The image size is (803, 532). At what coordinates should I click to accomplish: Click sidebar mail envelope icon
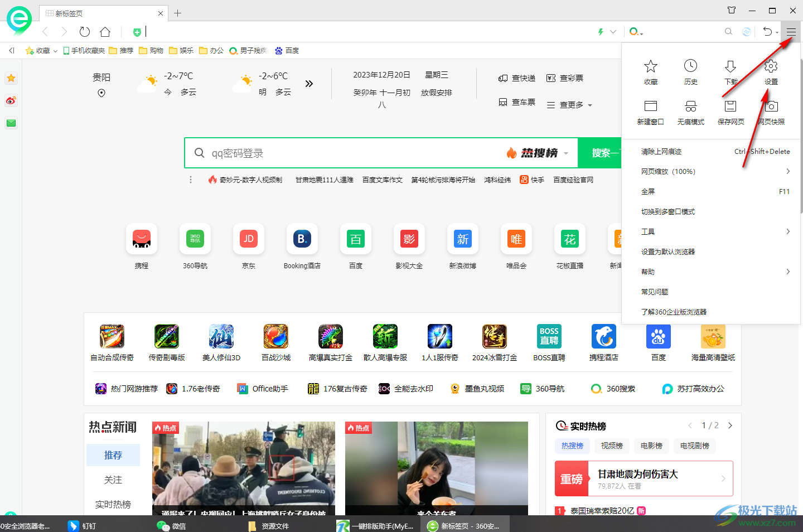click(11, 123)
